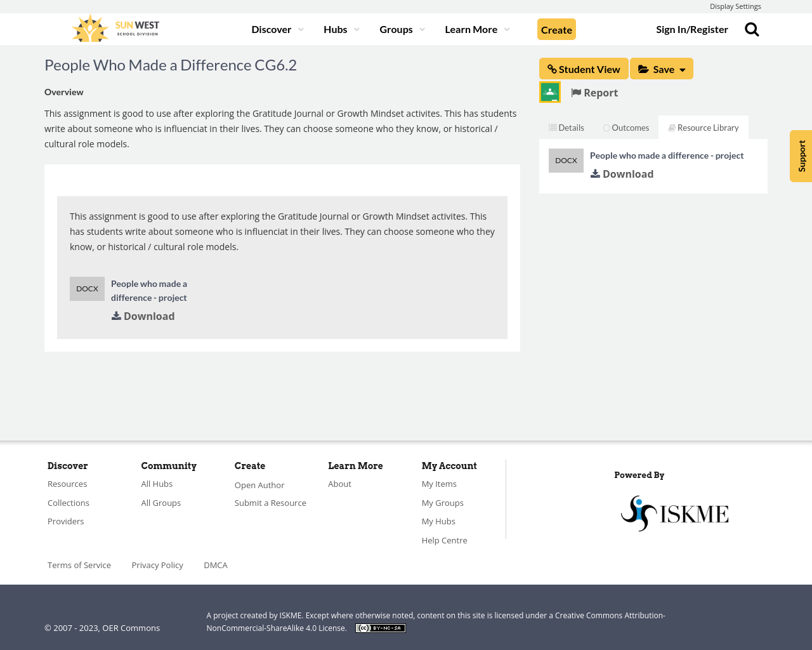Expand the Discover menu

click(x=277, y=29)
